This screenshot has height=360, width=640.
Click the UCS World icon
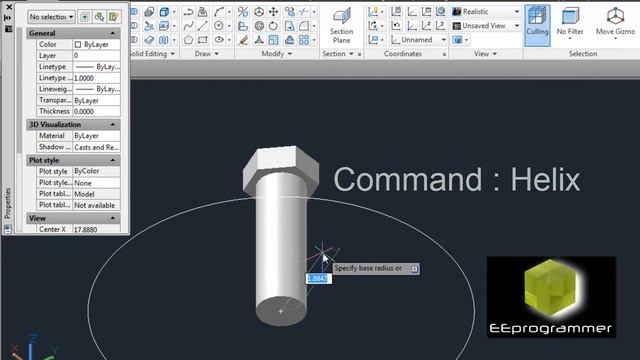click(440, 12)
